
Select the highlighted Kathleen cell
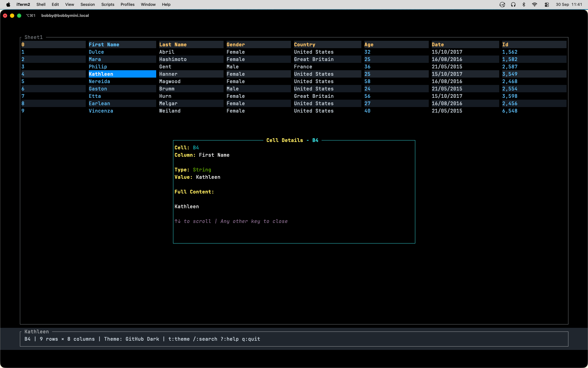click(x=122, y=74)
